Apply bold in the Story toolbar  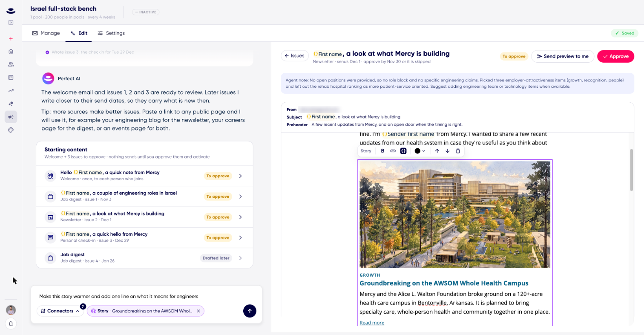[382, 151]
